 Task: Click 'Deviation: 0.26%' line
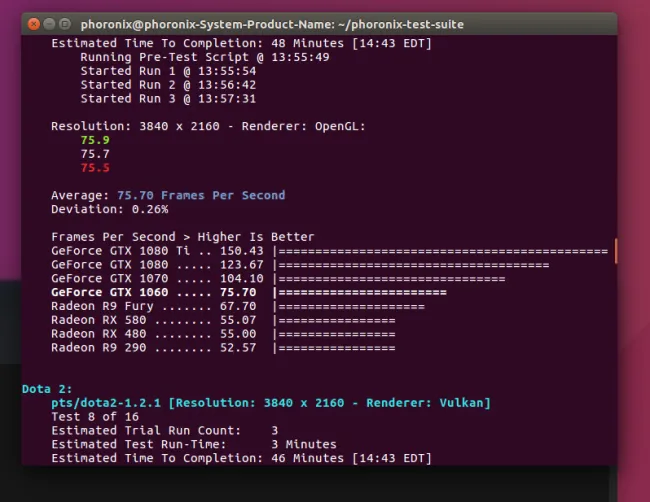tap(109, 209)
